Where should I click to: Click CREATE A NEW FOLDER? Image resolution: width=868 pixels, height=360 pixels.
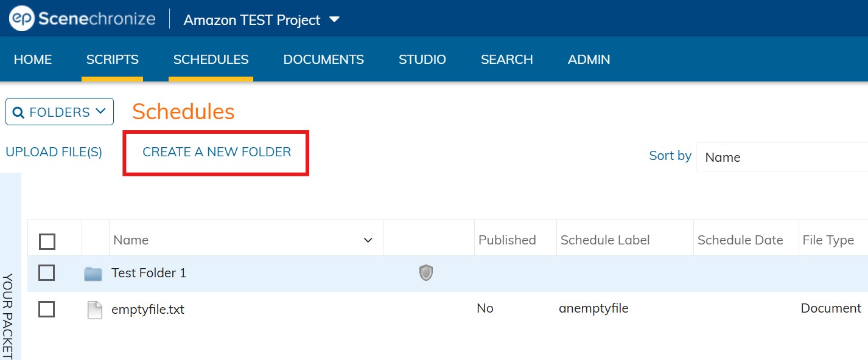click(217, 152)
